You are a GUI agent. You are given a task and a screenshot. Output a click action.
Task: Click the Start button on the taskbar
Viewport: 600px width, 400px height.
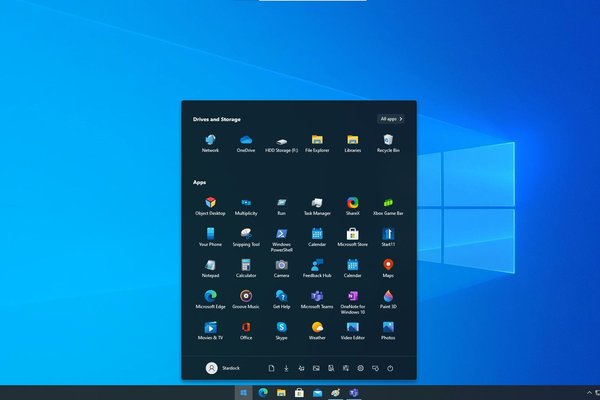point(243,393)
